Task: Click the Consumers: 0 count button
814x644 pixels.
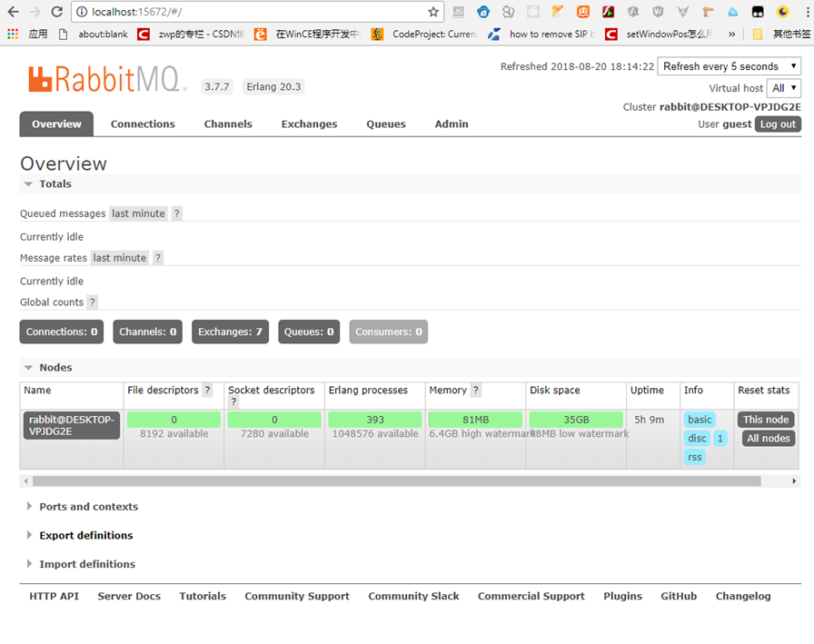Action: [388, 332]
